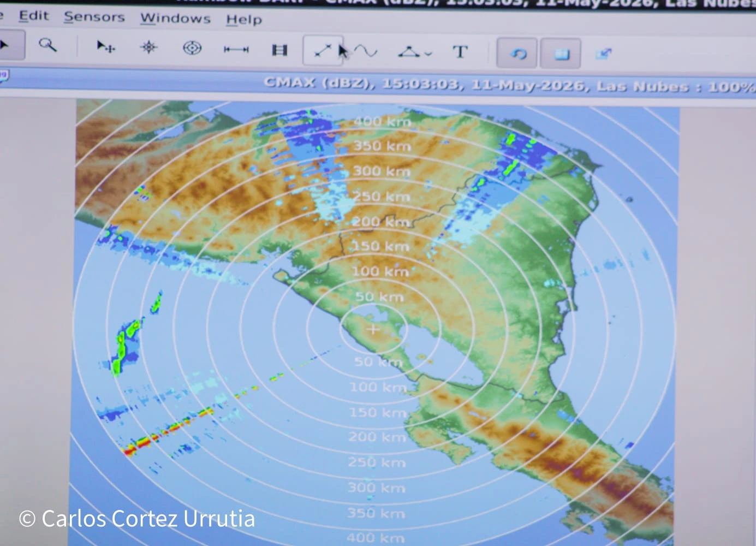Open the Help menu
756x546 pixels.
(x=244, y=20)
